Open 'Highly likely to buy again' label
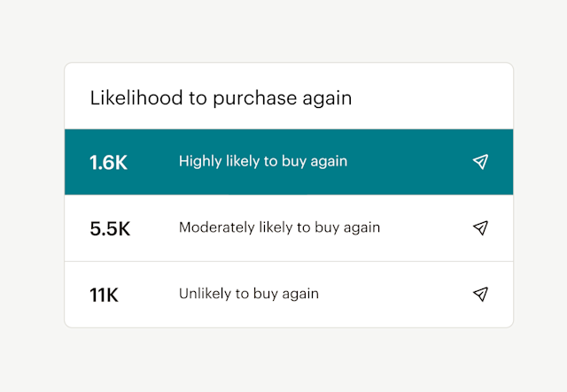Viewport: 567px width, 392px height. point(262,161)
